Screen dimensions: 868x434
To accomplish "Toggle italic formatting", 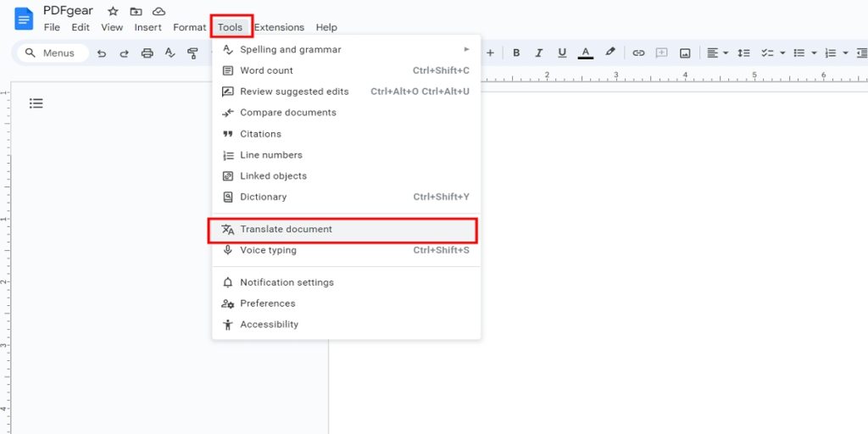I will click(x=539, y=53).
